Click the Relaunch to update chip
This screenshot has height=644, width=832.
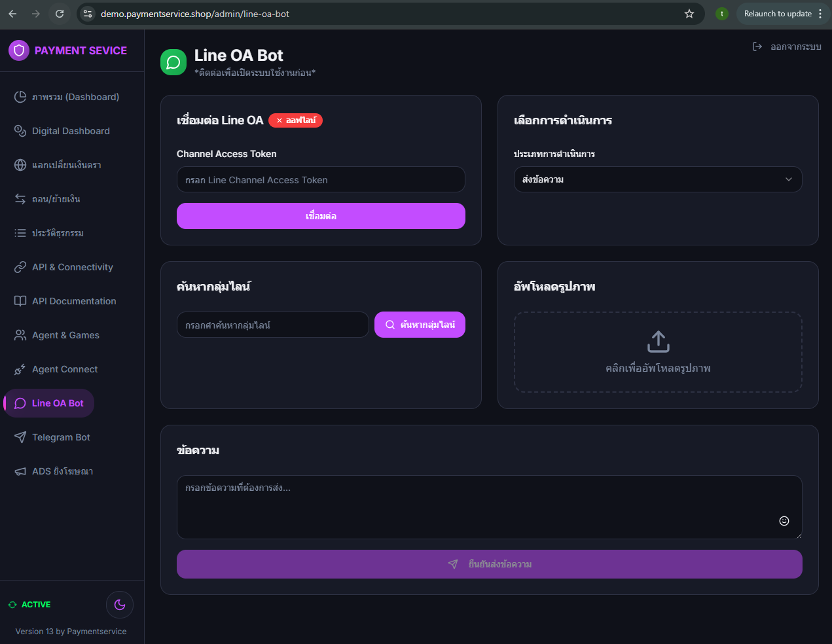point(777,14)
